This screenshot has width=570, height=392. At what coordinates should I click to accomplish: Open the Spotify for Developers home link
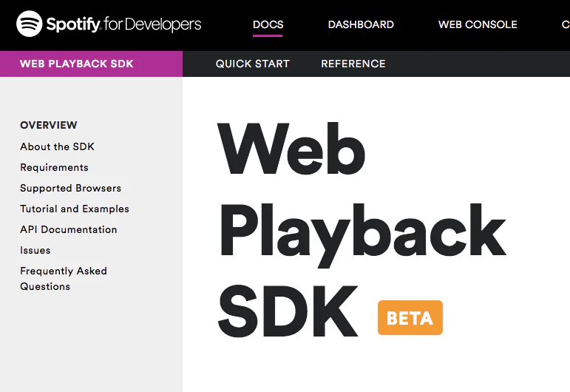(109, 24)
